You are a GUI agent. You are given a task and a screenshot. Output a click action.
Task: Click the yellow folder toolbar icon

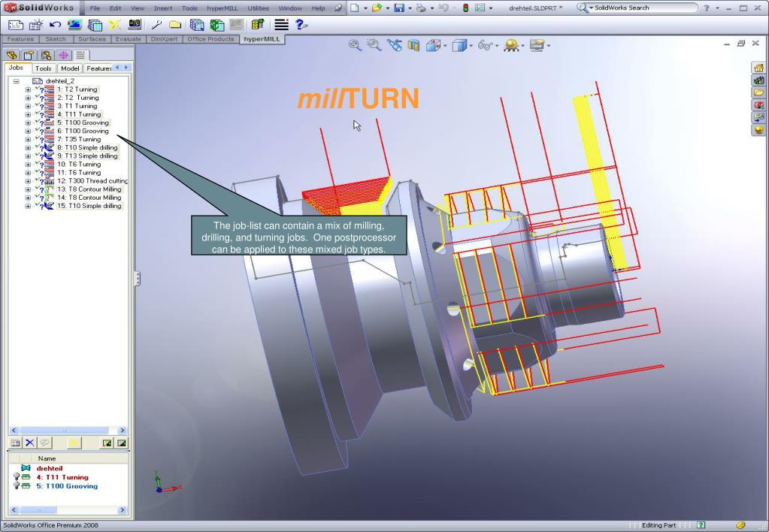[175, 25]
